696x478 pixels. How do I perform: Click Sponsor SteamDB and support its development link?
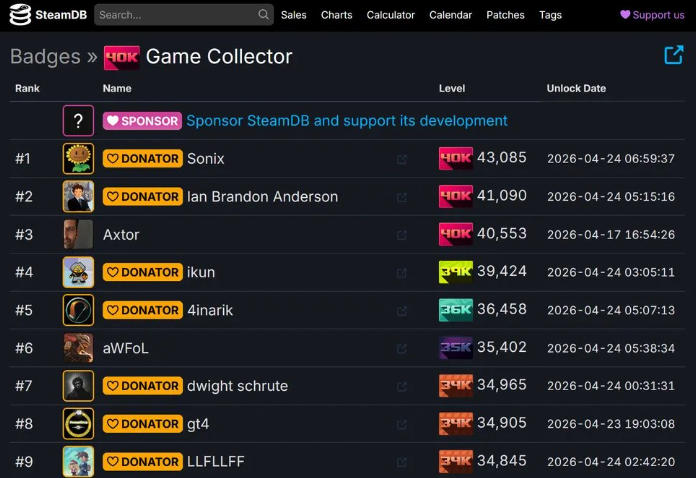point(347,121)
